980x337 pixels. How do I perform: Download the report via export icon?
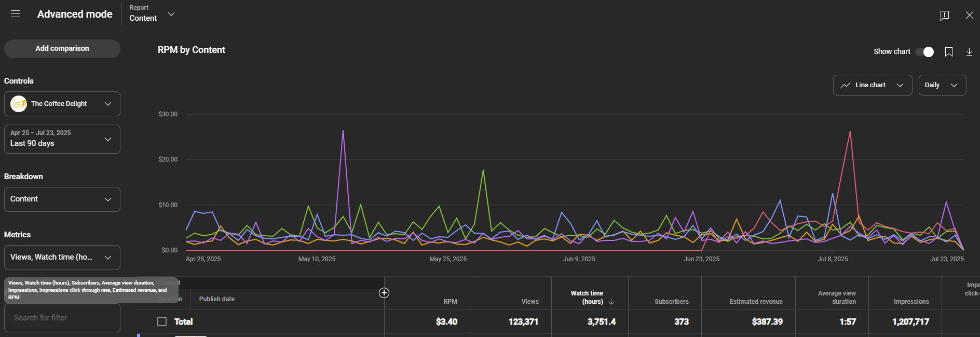click(969, 52)
